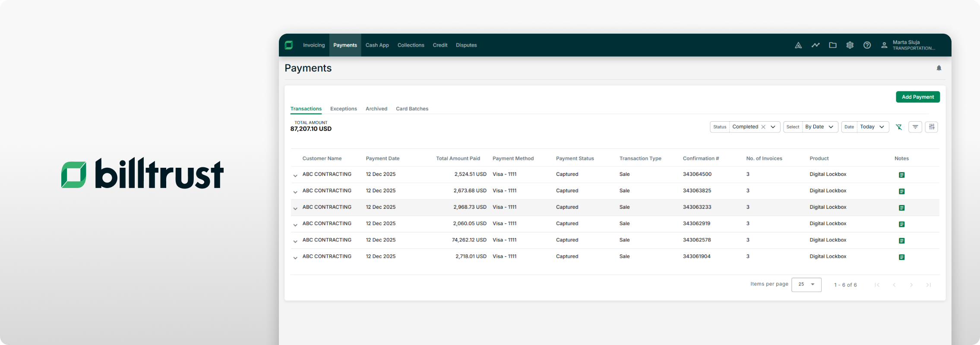Open the help question mark icon
The width and height of the screenshot is (980, 345).
(867, 45)
